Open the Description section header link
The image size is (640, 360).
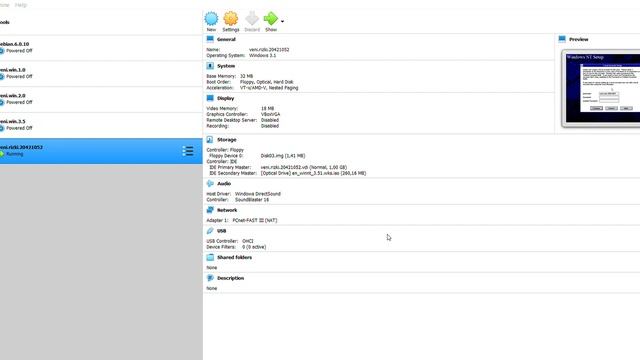click(231, 278)
